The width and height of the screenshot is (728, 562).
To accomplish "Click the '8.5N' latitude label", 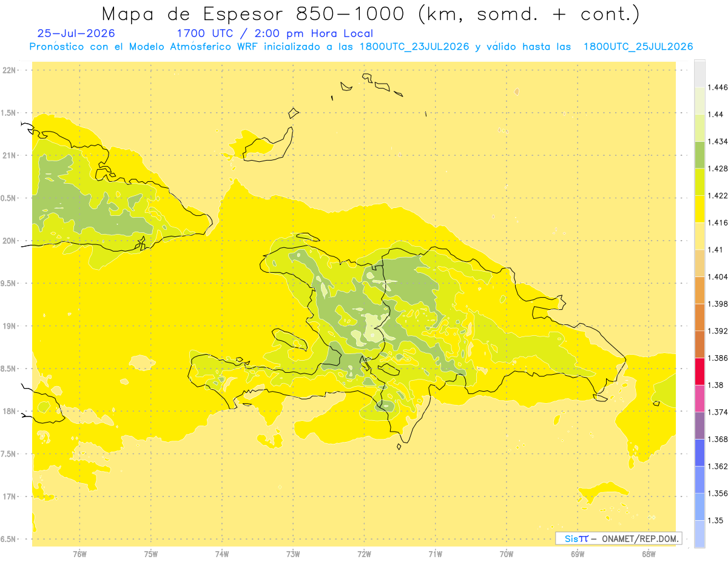I will pos(9,369).
